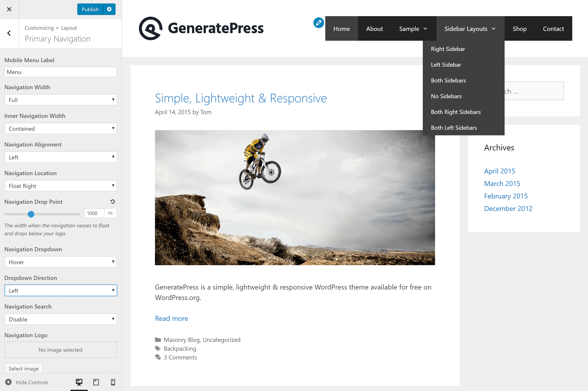Open the Navigation Search dropdown

tap(61, 319)
